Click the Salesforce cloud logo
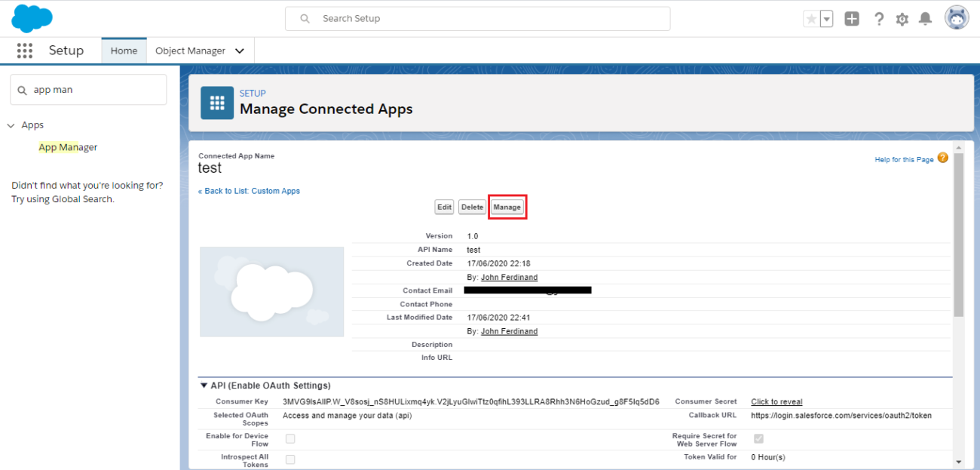The height and width of the screenshot is (470, 980). click(x=32, y=18)
